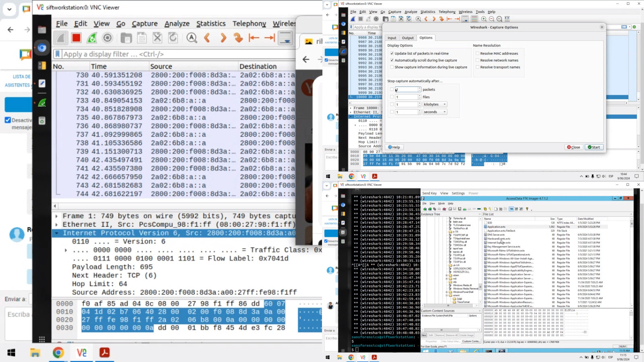Reset text size icon in small Wireshark
The image size is (644, 362).
(x=500, y=19)
